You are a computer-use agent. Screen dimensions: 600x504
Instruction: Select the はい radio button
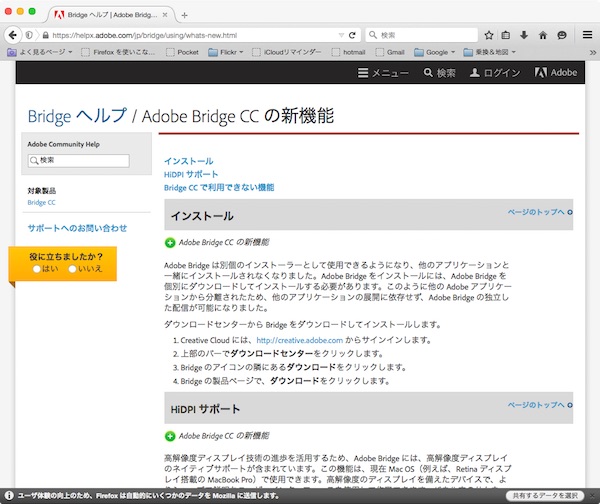(x=37, y=268)
